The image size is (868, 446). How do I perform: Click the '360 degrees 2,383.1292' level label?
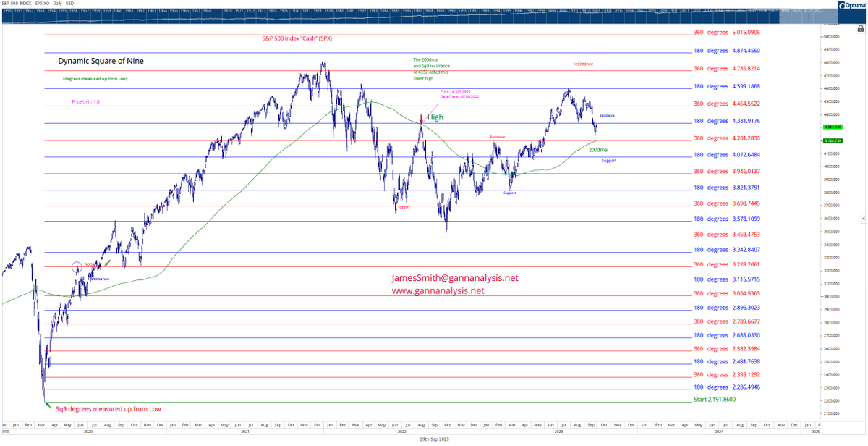727,375
